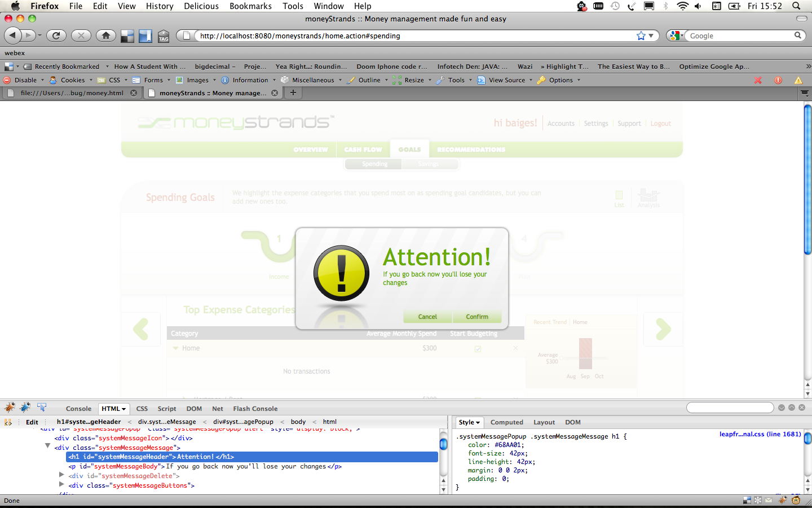
Task: Click the Home button in navigation toolbar
Action: pyautogui.click(x=105, y=36)
